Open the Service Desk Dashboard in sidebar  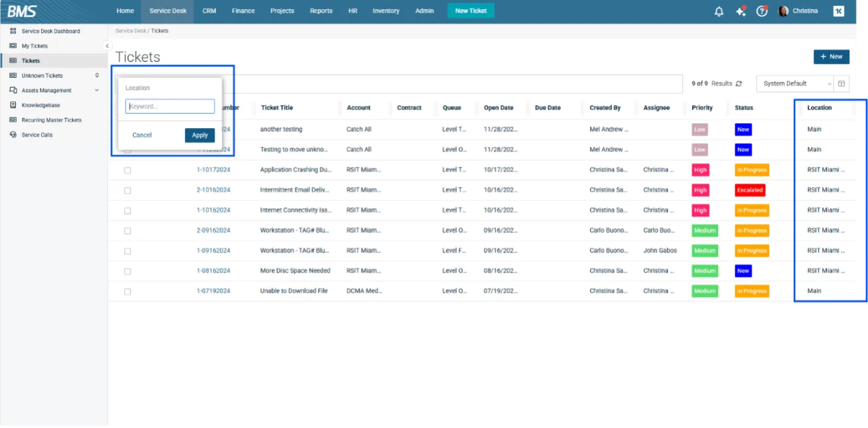point(50,31)
